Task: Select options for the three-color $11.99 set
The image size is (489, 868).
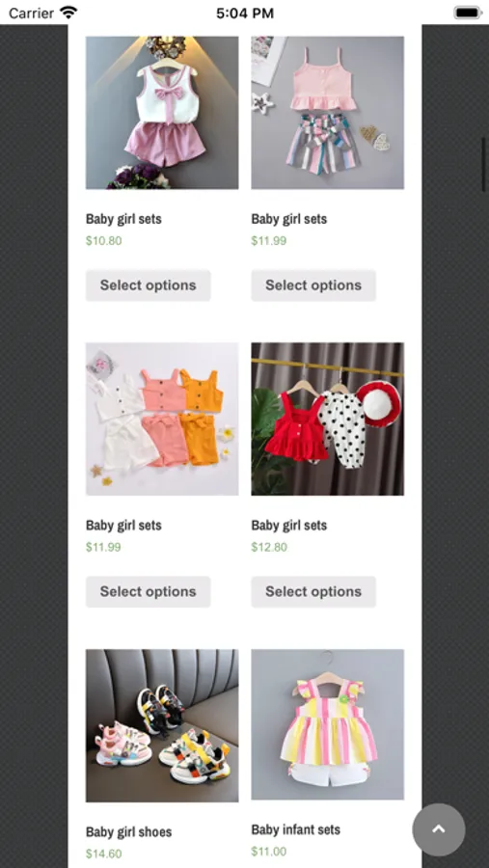Action: click(148, 591)
